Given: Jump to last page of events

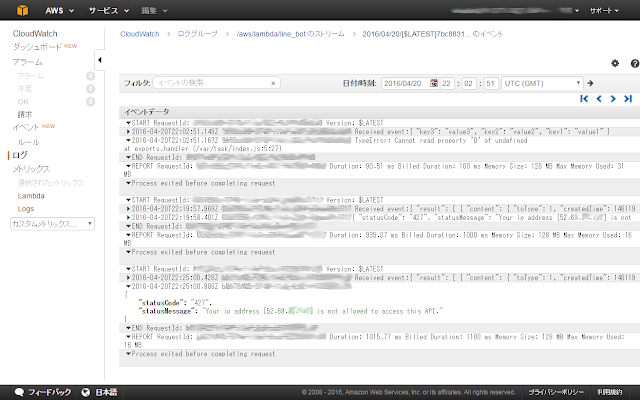Looking at the screenshot, I should click(x=628, y=98).
